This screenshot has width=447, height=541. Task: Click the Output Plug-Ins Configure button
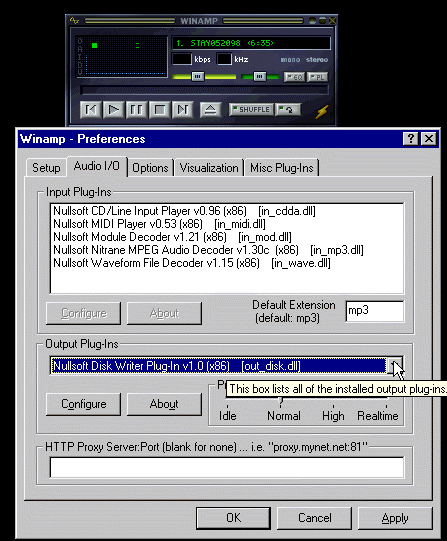[x=83, y=404]
